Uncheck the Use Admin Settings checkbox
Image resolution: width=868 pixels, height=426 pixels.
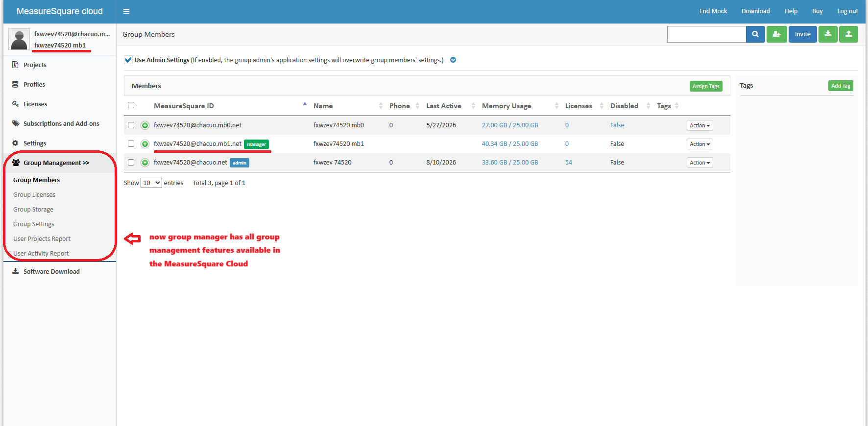(x=128, y=60)
